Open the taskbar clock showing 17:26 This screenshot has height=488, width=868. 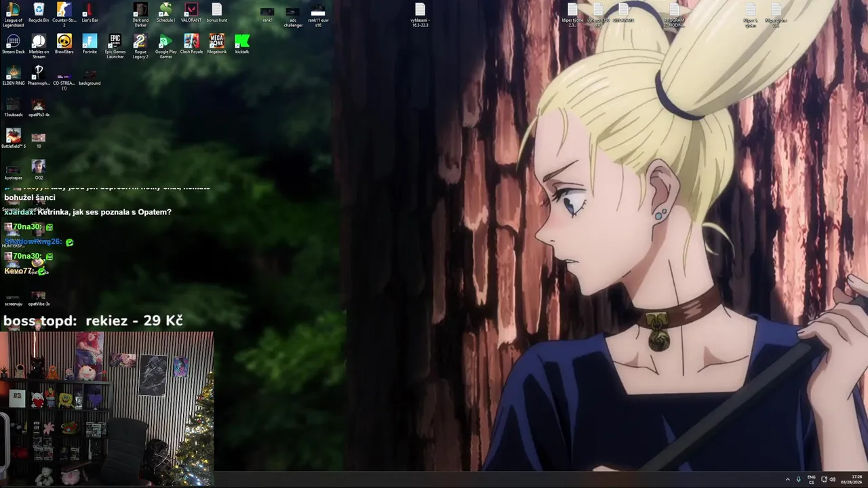(852, 479)
